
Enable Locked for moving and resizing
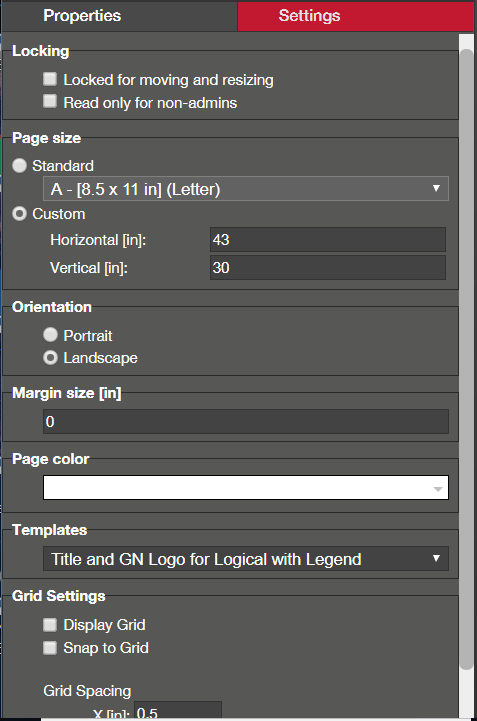click(50, 79)
